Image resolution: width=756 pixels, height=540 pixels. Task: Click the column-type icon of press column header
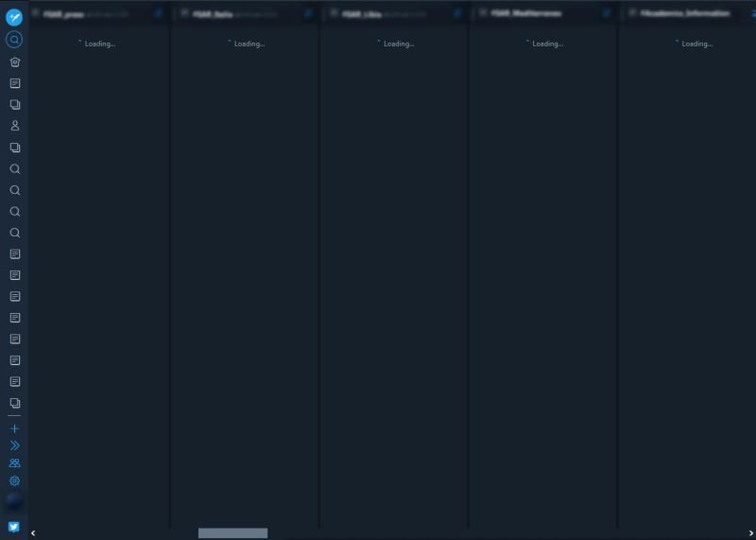tap(35, 13)
